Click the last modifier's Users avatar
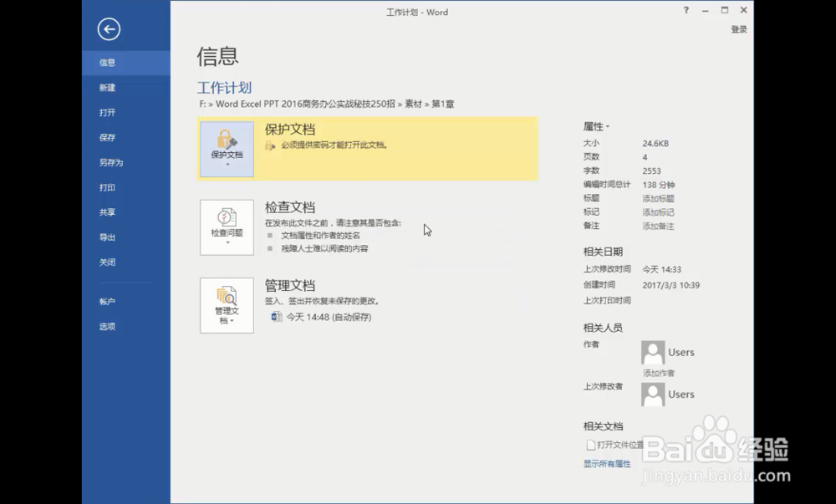836x504 pixels. click(x=652, y=394)
